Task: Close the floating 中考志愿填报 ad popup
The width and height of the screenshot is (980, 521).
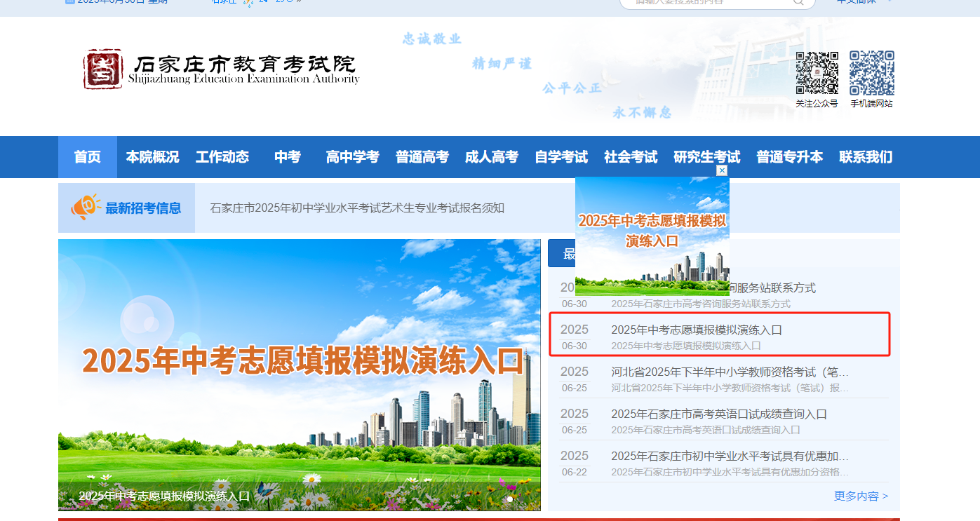Action: pyautogui.click(x=722, y=170)
